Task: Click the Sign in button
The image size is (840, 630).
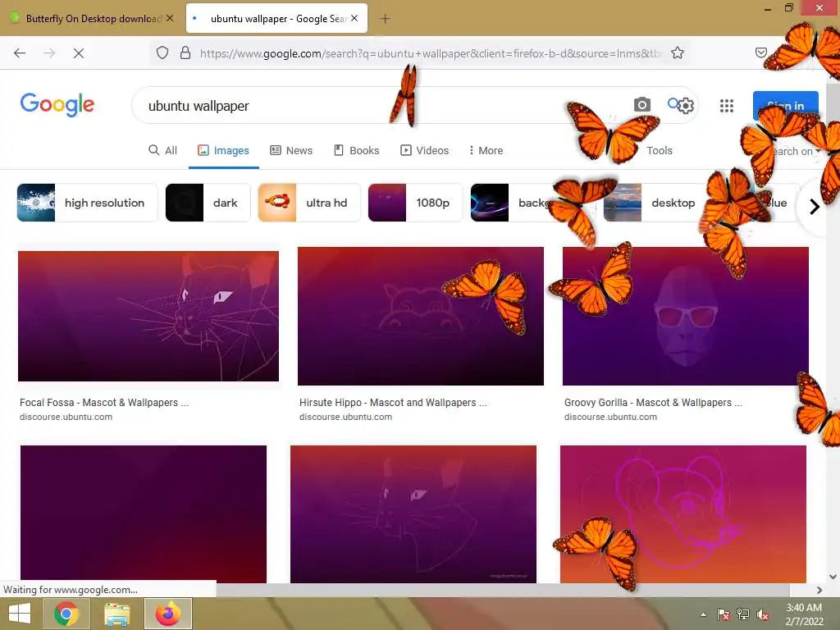Action: pyautogui.click(x=785, y=106)
